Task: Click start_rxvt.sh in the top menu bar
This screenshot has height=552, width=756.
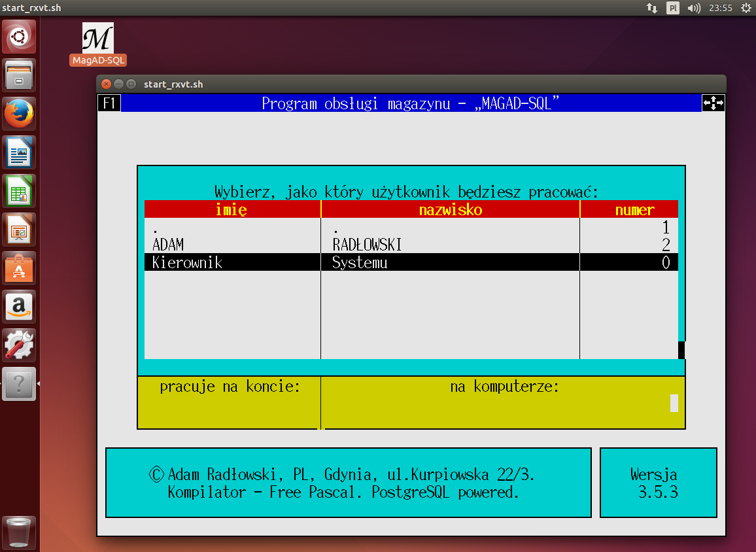Action: click(x=32, y=9)
